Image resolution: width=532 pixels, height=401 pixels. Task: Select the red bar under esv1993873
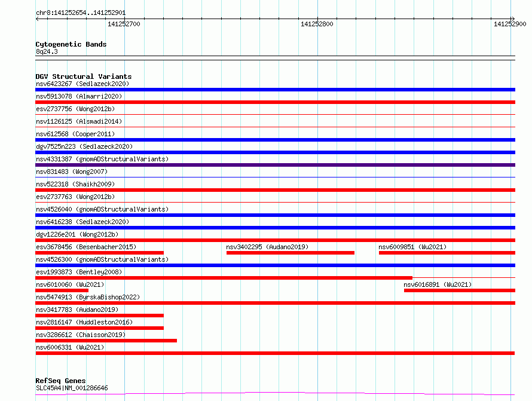point(224,278)
